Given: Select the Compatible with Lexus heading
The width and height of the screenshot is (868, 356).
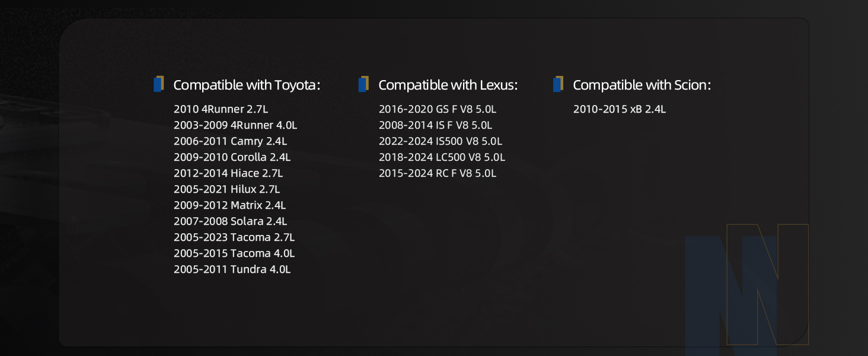Looking at the screenshot, I should 448,85.
